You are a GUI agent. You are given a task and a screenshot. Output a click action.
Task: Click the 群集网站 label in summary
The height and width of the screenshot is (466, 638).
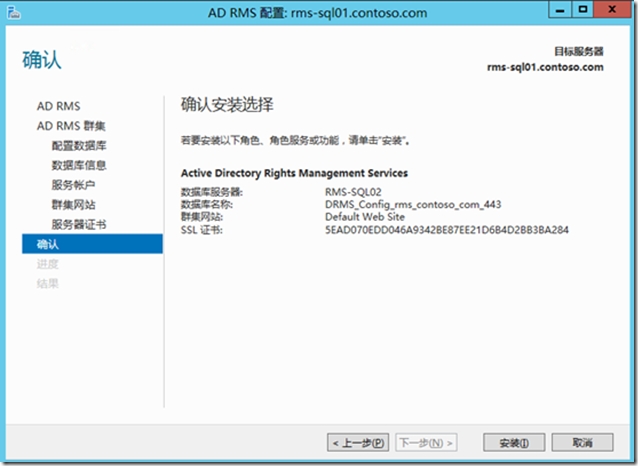tap(202, 217)
